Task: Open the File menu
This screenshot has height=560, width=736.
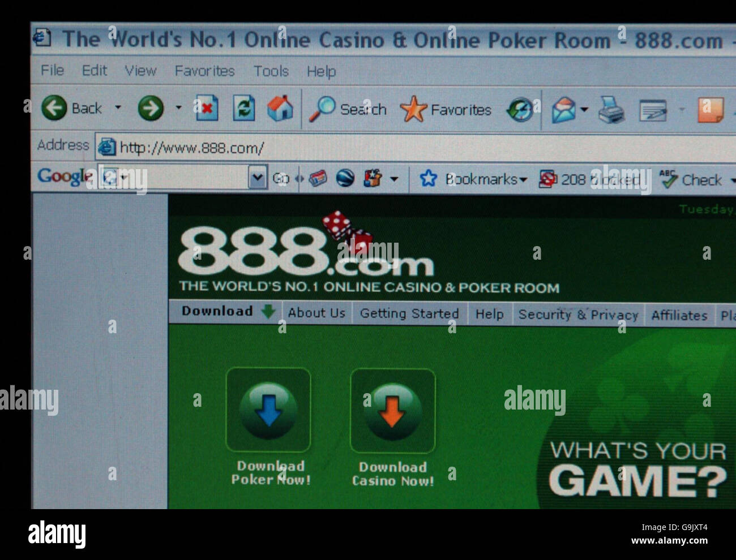Action: [x=52, y=70]
